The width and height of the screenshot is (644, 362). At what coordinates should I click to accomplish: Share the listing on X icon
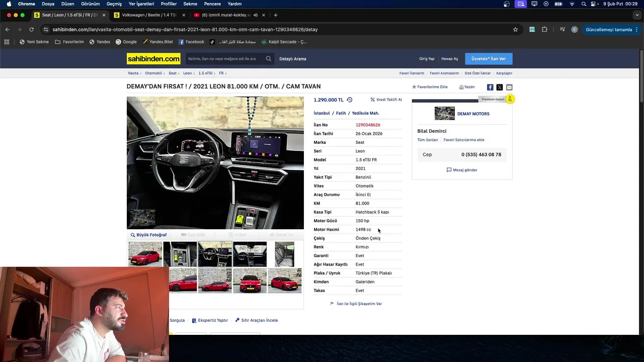(500, 87)
